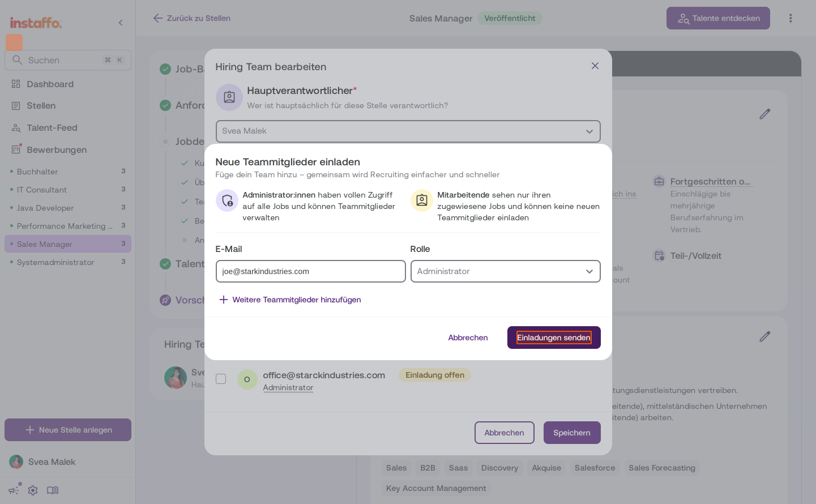
Task: Click the announcements megaphone icon
Action: point(14,490)
